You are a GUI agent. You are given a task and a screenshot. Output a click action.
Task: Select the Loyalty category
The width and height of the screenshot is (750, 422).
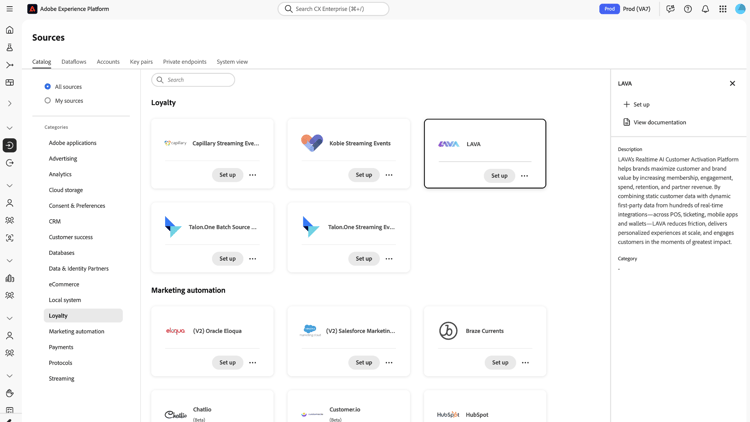click(83, 316)
